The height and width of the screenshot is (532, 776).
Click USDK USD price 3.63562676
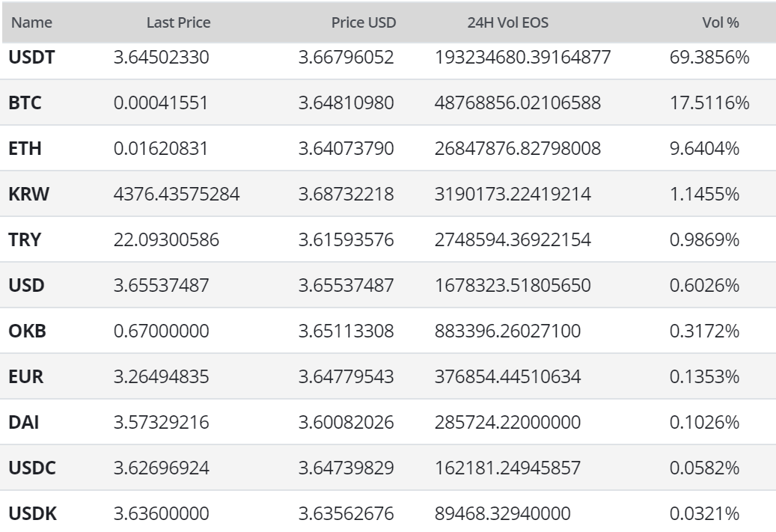pyautogui.click(x=346, y=514)
